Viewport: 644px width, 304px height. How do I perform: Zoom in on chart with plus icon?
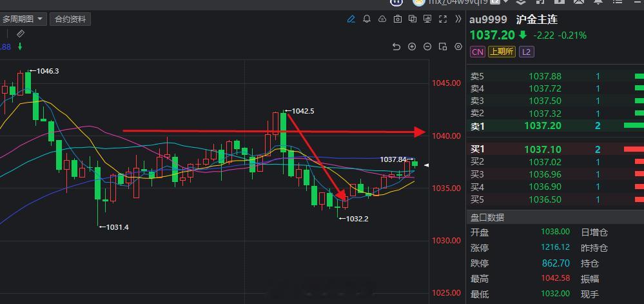[x=412, y=46]
